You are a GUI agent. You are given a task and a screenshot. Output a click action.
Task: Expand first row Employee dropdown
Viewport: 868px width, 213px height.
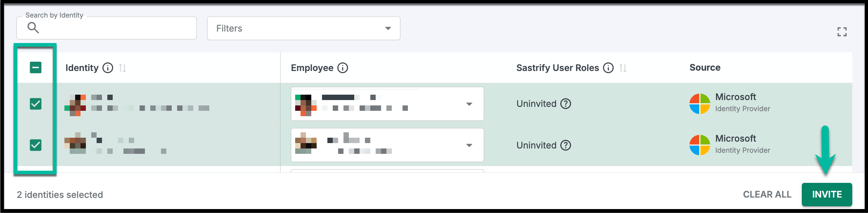point(469,104)
